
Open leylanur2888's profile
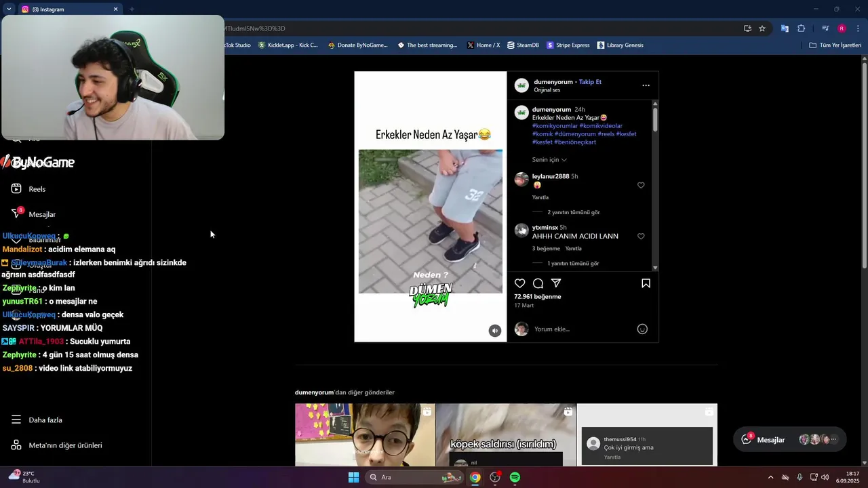click(x=551, y=176)
